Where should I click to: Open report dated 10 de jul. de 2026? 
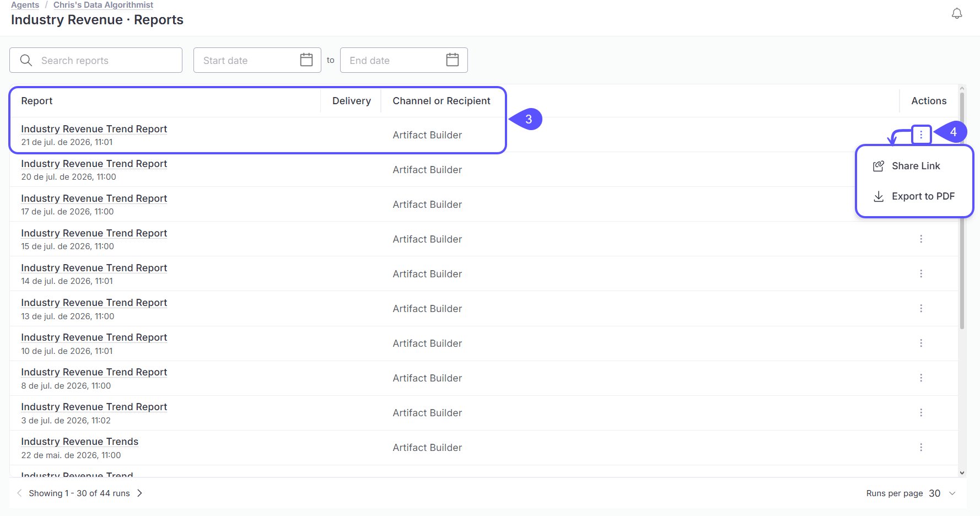coord(94,337)
